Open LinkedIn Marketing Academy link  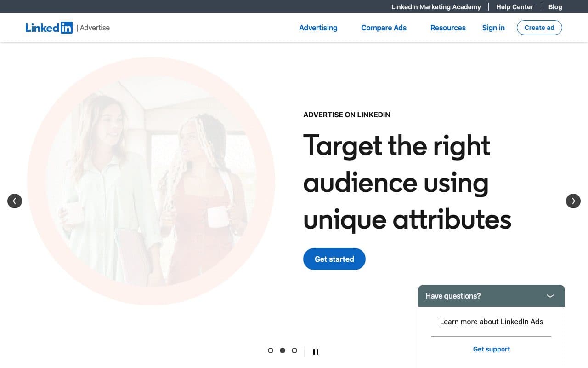coord(436,7)
